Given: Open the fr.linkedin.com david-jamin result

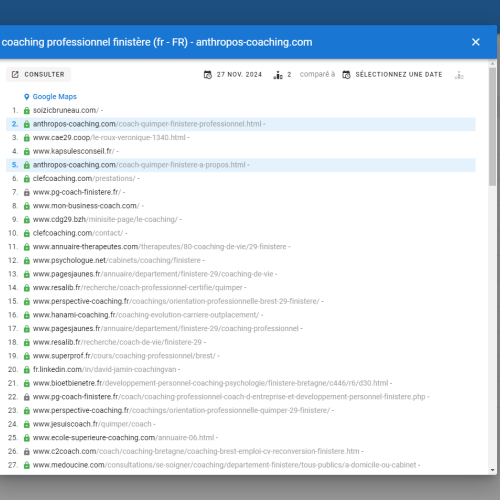Looking at the screenshot, I should point(105,370).
